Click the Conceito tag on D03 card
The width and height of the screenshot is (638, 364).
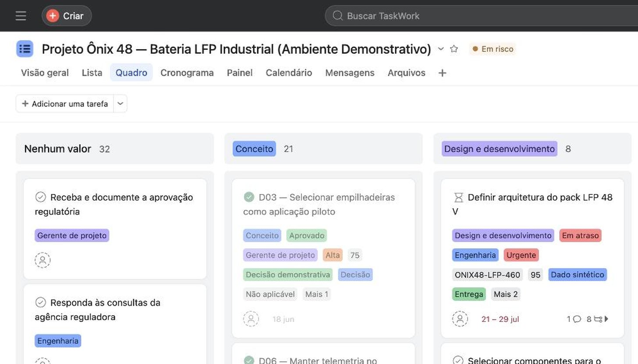pyautogui.click(x=262, y=235)
